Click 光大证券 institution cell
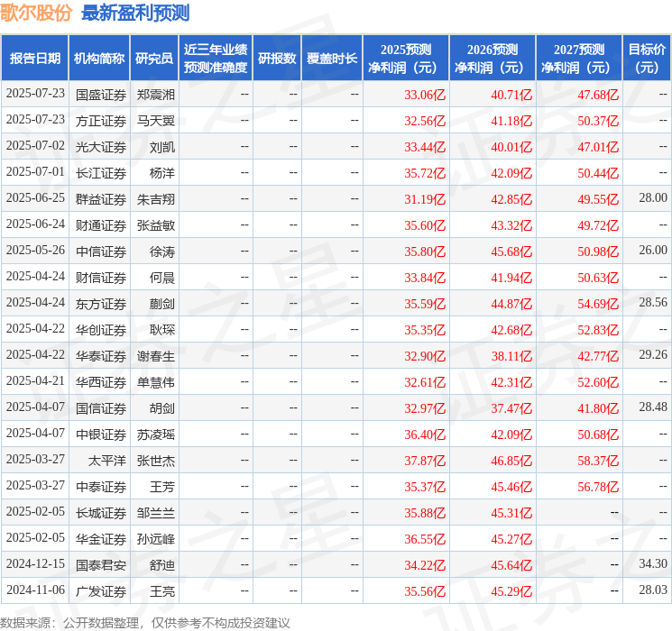Viewport: 672px width, 631px height. (x=101, y=147)
